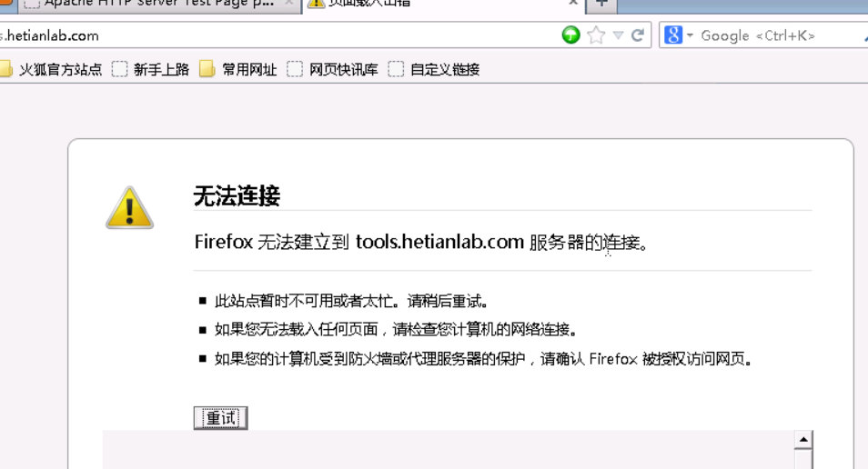Viewport: 868px width, 469px height.
Task: Click the yellow warning triangle icon
Action: [129, 208]
